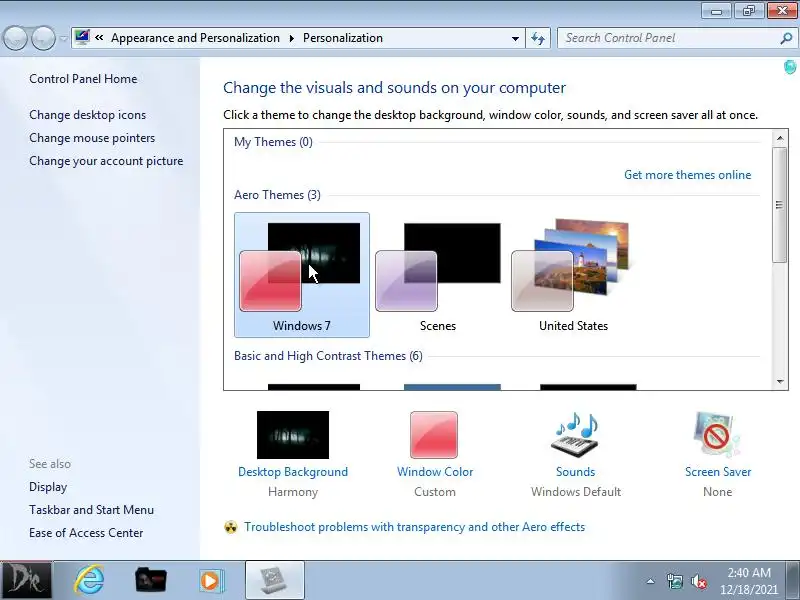Show hidden tray icons arrow
800x600 pixels.
click(x=651, y=581)
